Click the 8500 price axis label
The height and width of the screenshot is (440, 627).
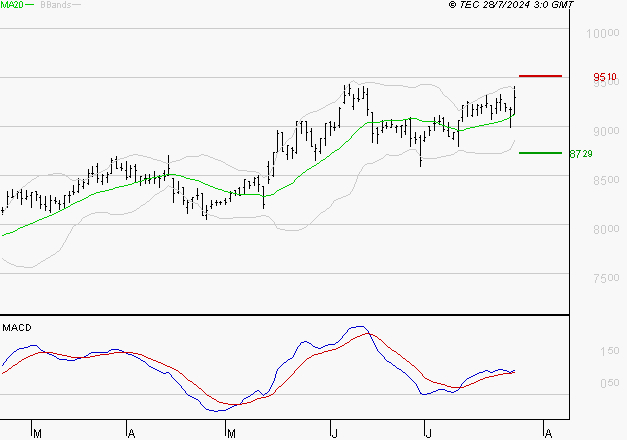click(606, 180)
